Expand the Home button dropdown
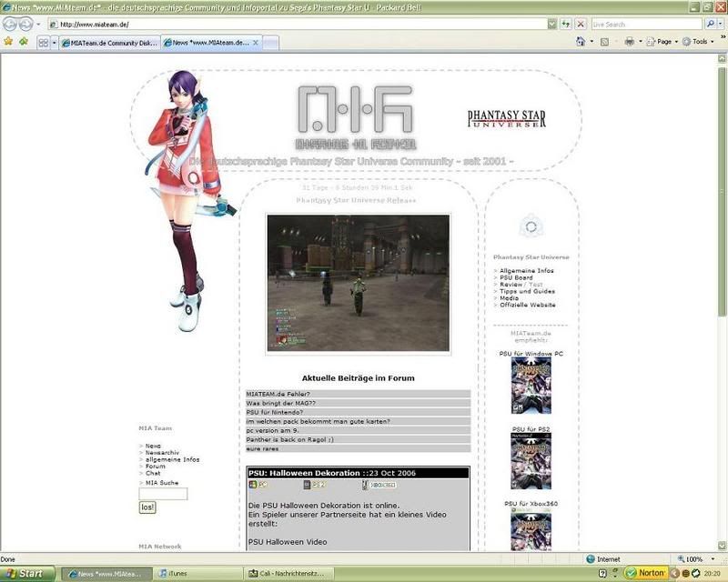 tap(591, 42)
